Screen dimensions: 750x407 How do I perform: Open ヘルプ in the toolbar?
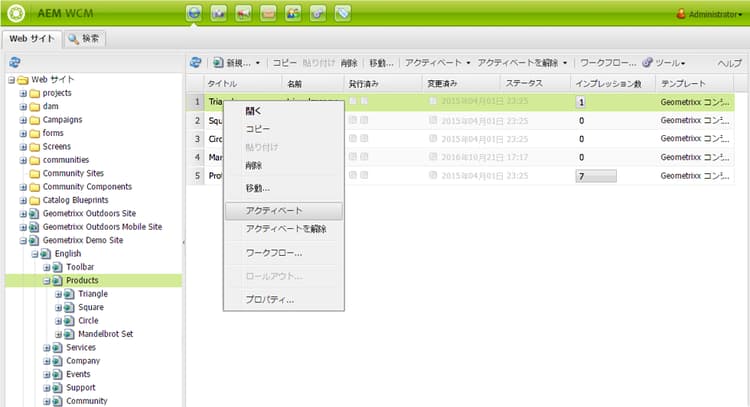pos(729,63)
